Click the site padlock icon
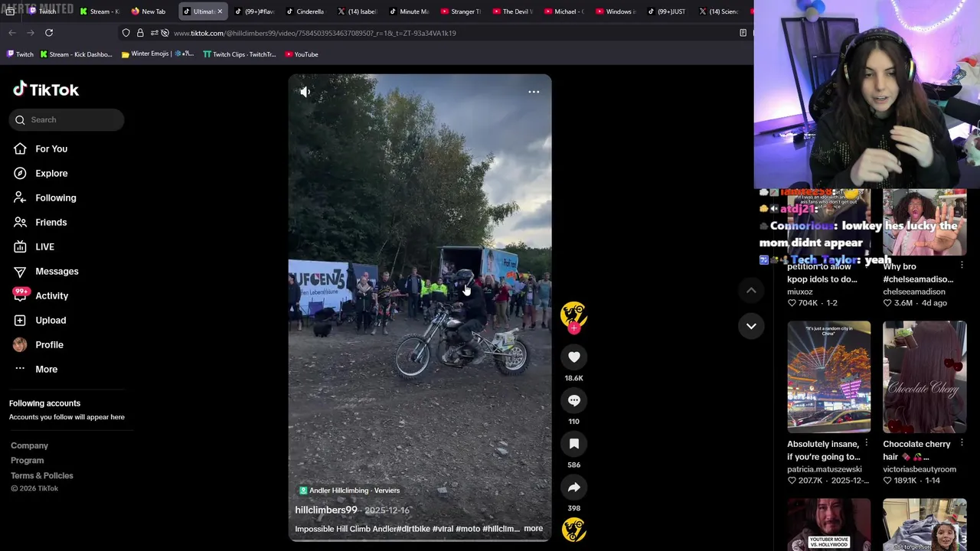Image resolution: width=980 pixels, height=551 pixels. pyautogui.click(x=140, y=33)
